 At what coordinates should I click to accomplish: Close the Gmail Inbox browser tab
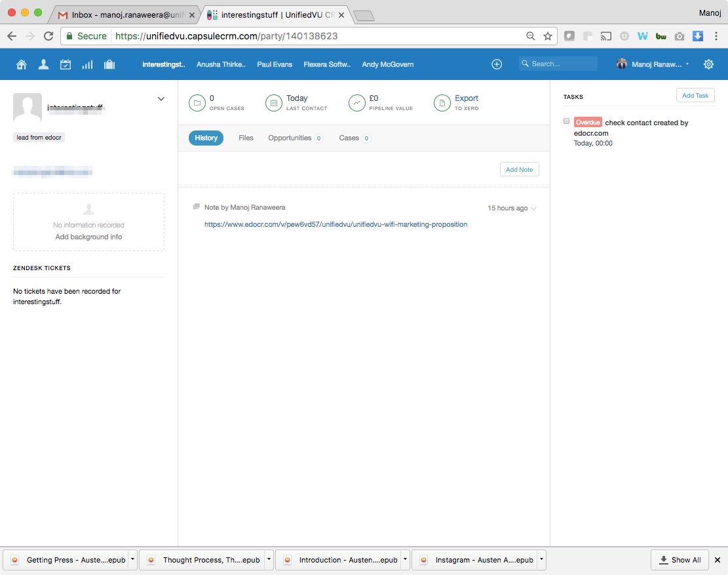[x=192, y=15]
